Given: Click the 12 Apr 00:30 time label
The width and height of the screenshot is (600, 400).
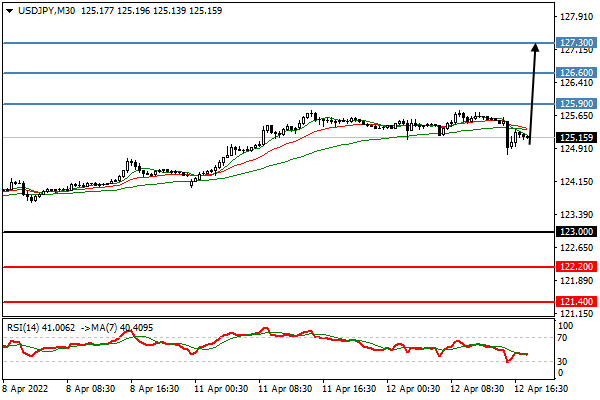Looking at the screenshot, I should [x=412, y=389].
